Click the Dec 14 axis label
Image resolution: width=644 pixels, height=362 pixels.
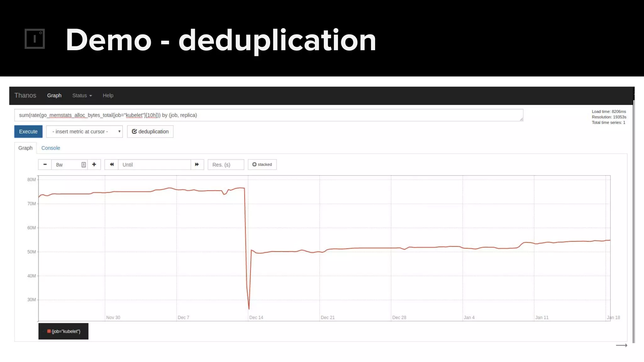click(256, 317)
